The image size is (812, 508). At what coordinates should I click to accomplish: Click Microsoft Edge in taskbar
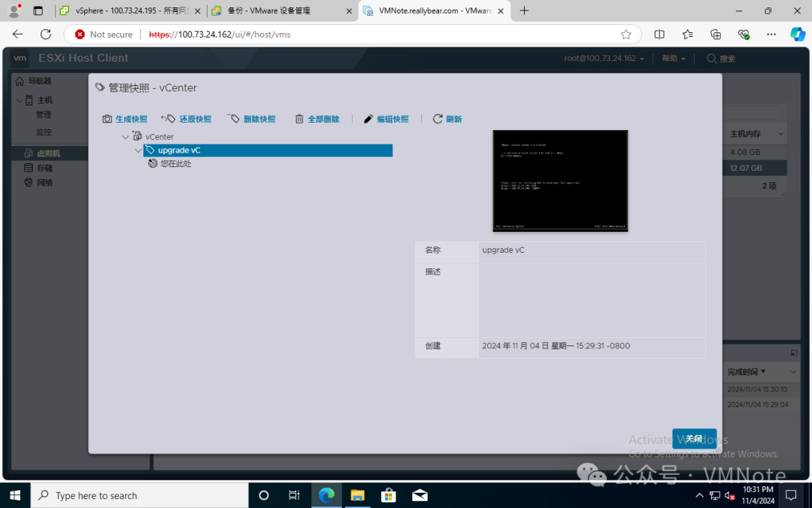click(x=326, y=495)
